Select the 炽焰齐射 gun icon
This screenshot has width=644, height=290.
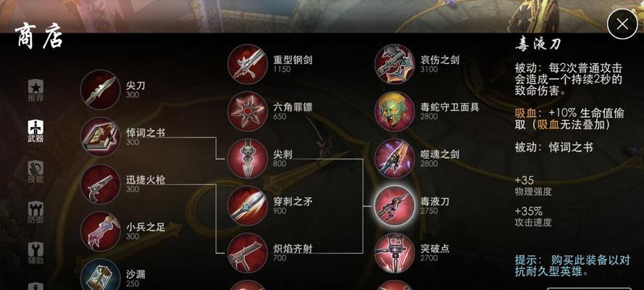click(247, 253)
